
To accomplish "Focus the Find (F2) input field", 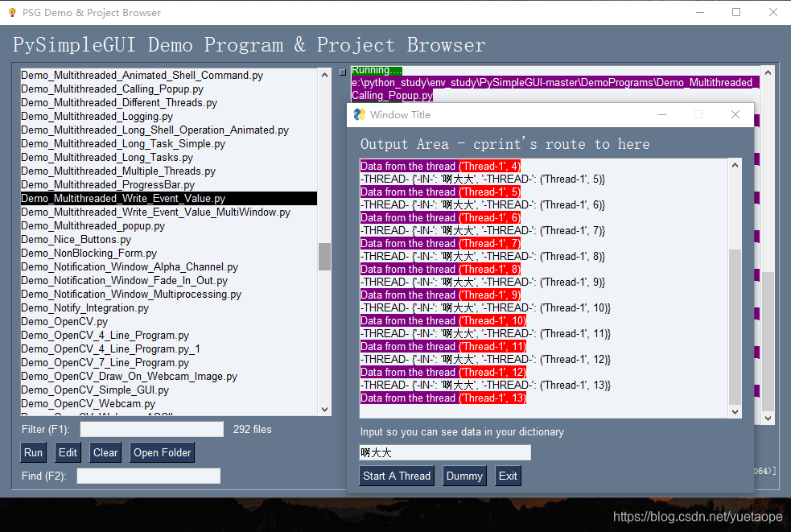I will pyautogui.click(x=148, y=476).
